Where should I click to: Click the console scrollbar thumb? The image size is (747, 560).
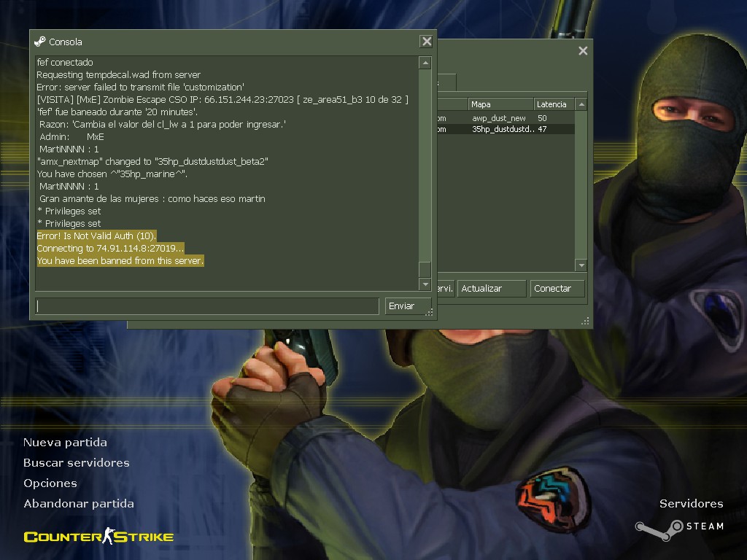tap(425, 269)
